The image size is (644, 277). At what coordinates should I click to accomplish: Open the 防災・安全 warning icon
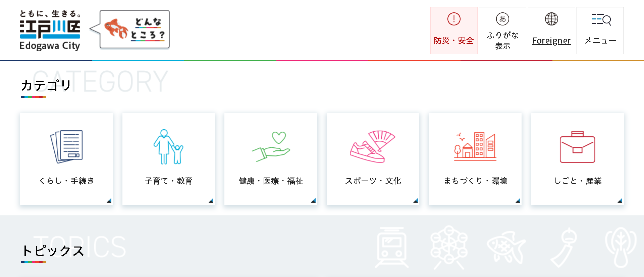click(454, 19)
